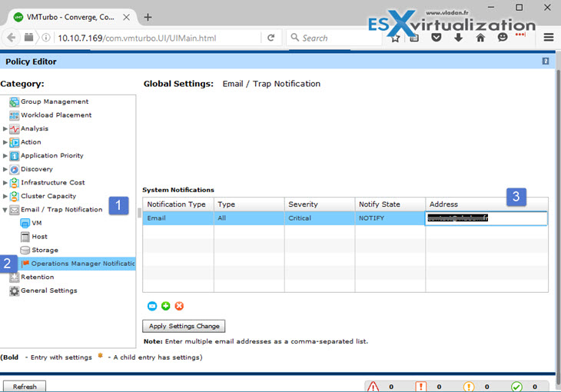The image size is (561, 392).
Task: Click the green add notification icon
Action: coord(166,306)
